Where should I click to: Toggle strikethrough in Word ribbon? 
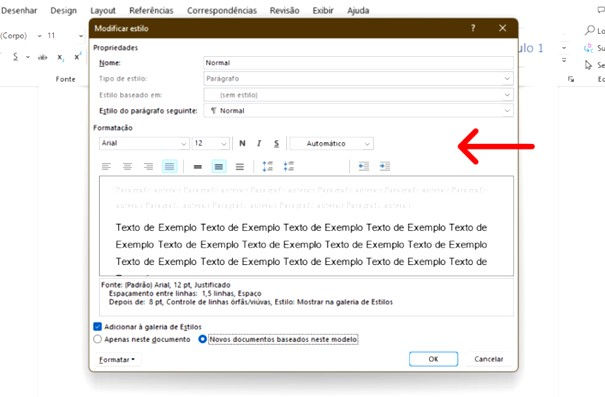(42, 57)
